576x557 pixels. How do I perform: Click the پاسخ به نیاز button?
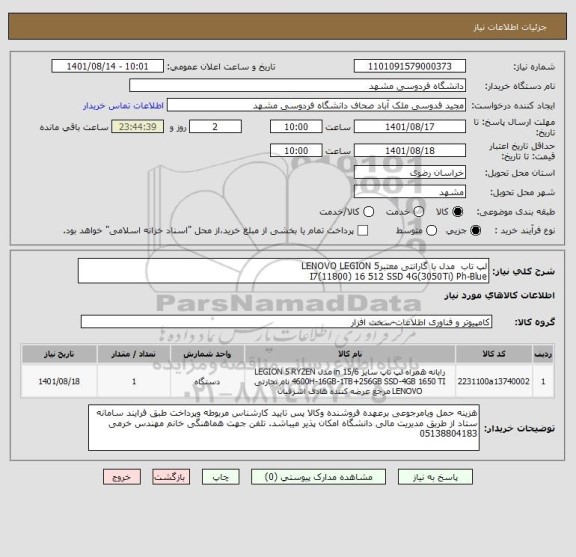(435, 477)
